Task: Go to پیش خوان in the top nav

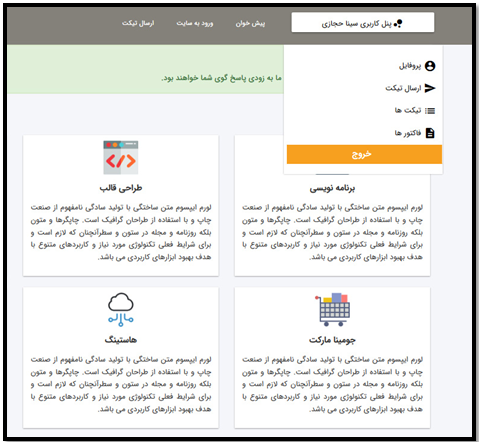Action: (x=250, y=23)
